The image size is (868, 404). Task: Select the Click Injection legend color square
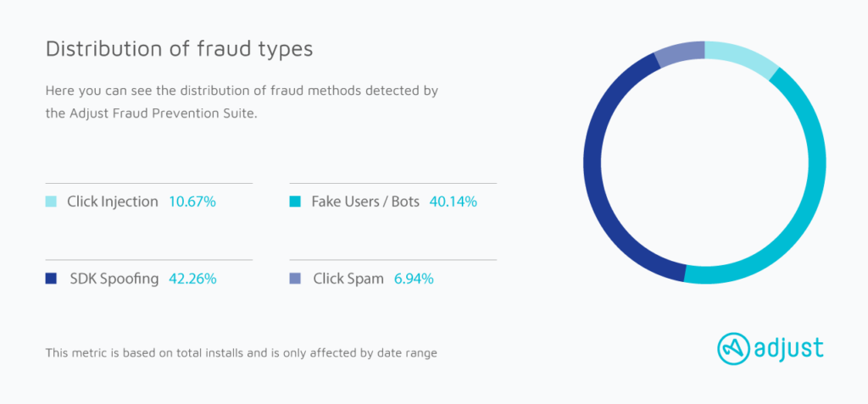point(51,202)
